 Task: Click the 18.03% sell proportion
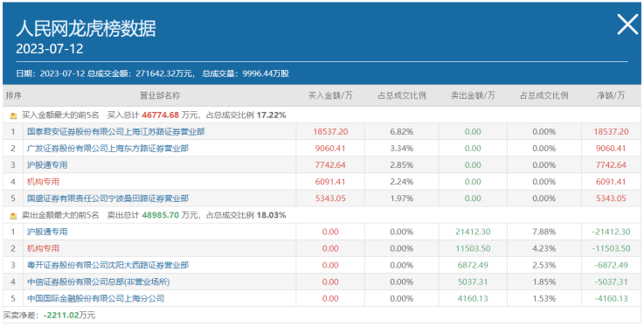tap(271, 215)
